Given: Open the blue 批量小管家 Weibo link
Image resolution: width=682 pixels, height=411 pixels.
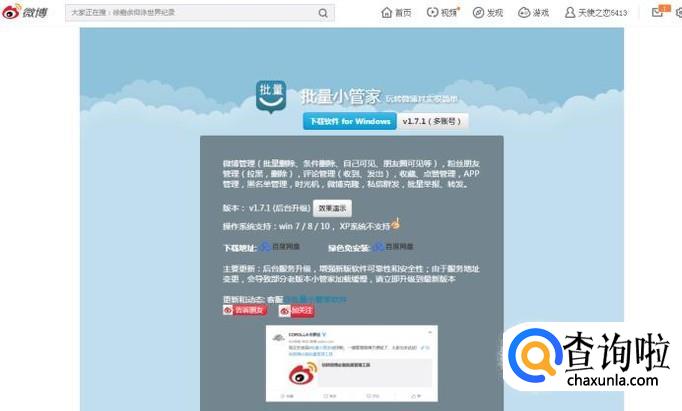Looking at the screenshot, I should [316, 299].
